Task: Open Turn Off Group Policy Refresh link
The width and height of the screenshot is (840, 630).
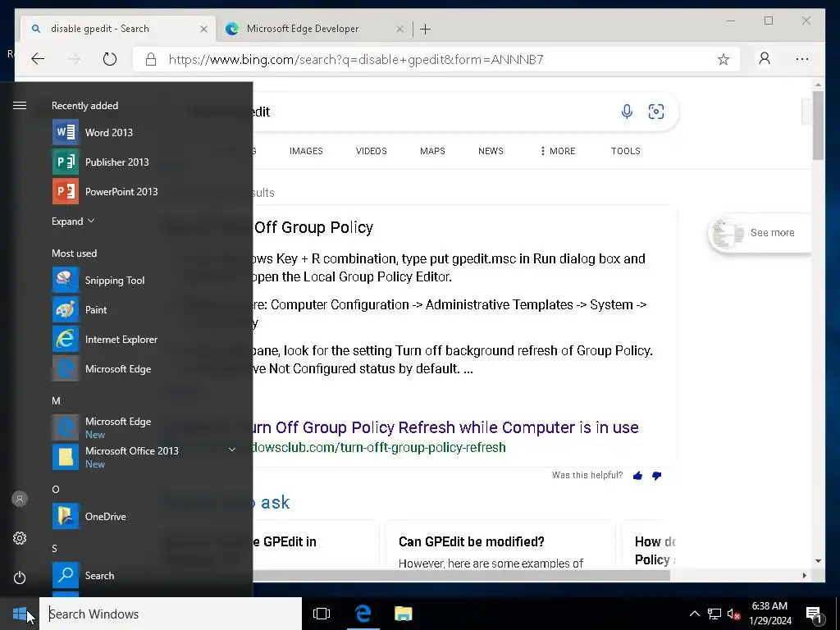Action: 445,427
